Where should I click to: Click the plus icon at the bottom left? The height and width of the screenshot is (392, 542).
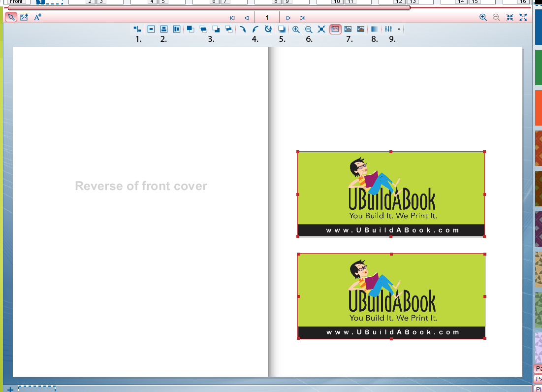10,389
